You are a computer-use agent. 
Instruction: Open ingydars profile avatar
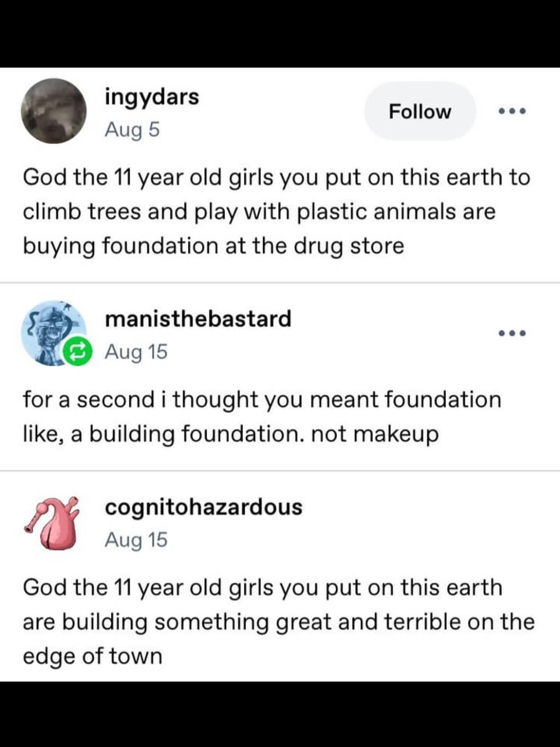pos(54,111)
